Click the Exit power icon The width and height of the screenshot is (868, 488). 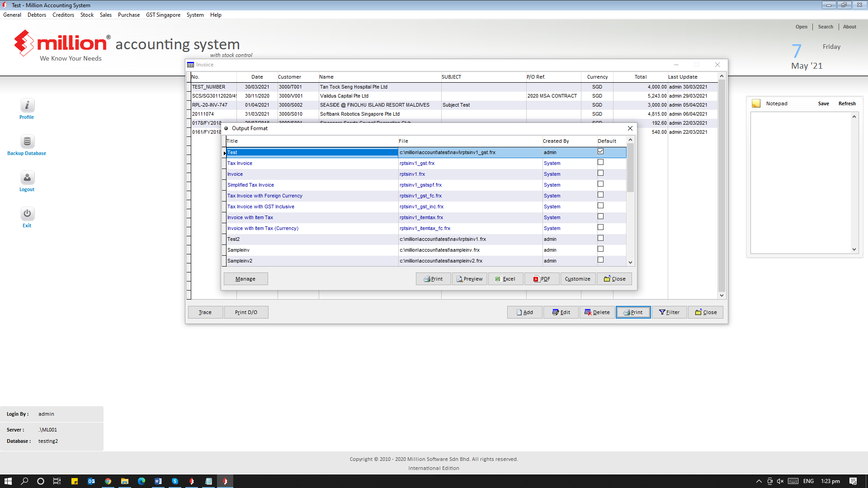click(x=27, y=214)
